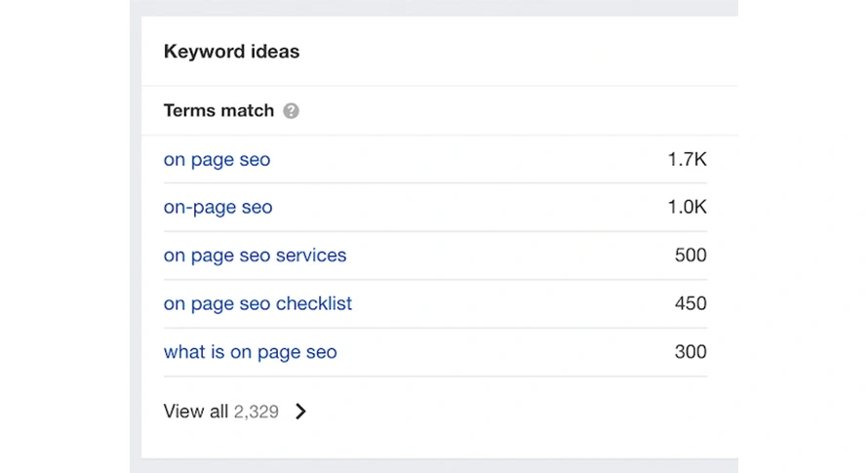Click the 300 volume figure
This screenshot has height=473, width=868.
click(690, 352)
